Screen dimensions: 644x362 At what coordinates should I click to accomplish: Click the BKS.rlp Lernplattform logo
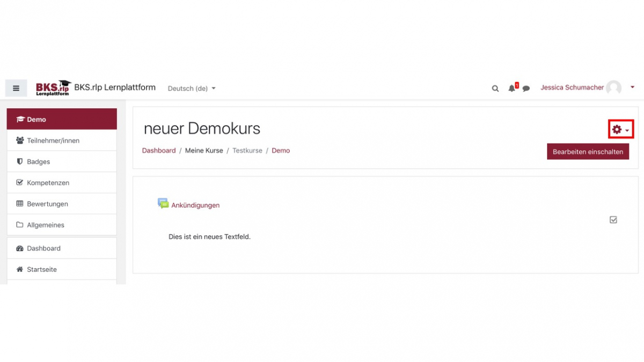coord(53,88)
